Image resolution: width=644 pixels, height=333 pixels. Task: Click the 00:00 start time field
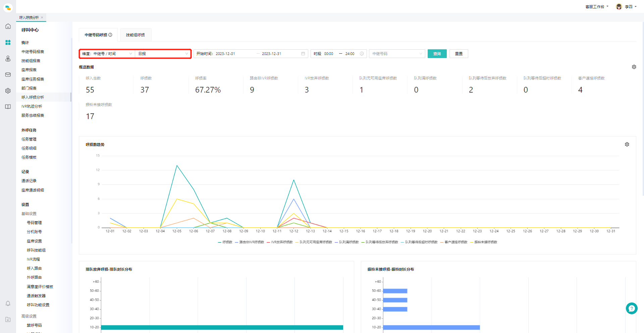(329, 54)
